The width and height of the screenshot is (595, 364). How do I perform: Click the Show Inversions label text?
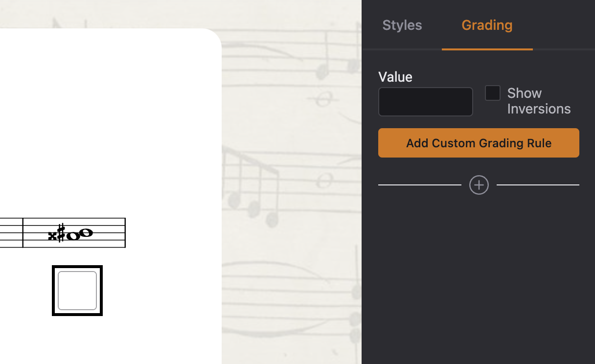(x=538, y=101)
